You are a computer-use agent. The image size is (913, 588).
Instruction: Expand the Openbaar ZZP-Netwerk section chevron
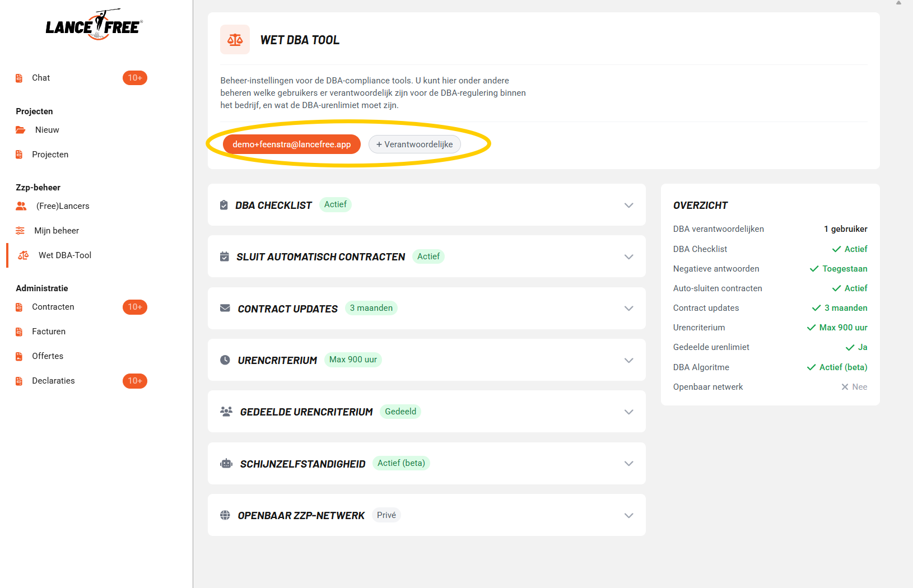tap(628, 515)
